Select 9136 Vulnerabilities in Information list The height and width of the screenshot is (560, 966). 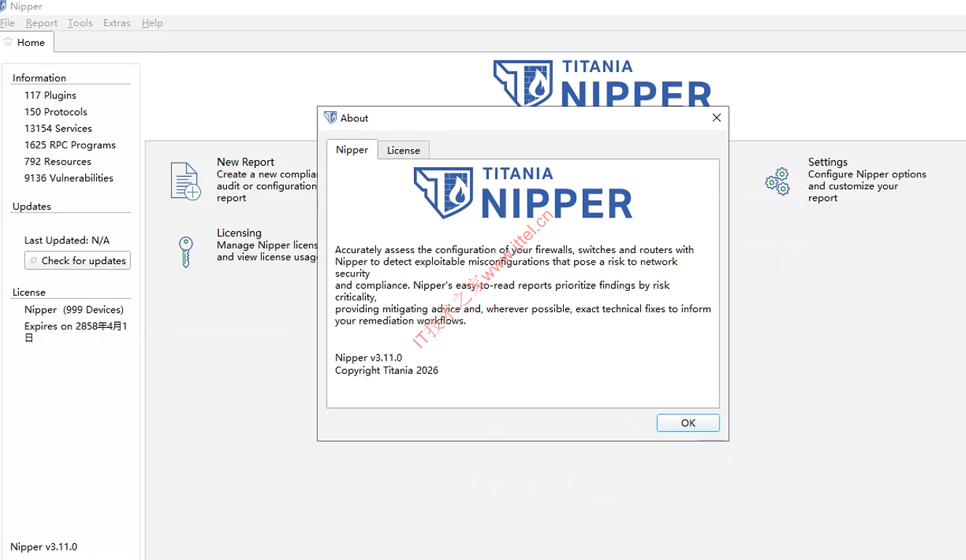(x=68, y=178)
